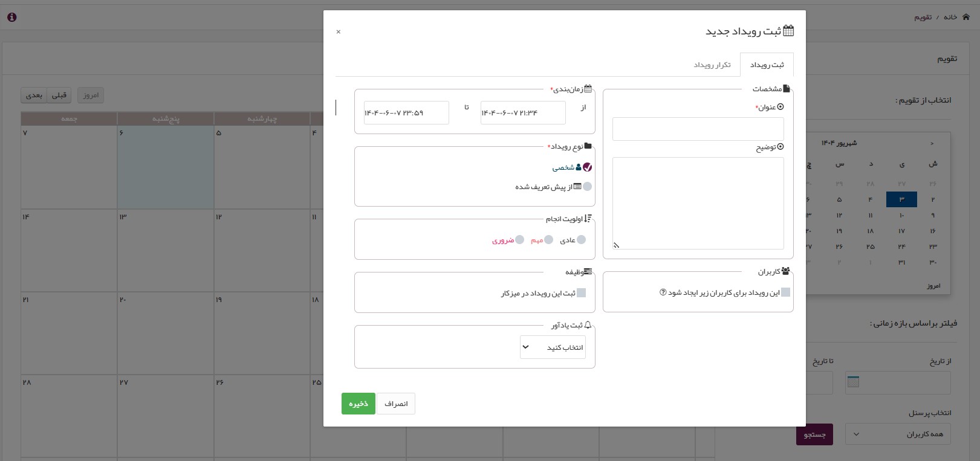Select the از پیش تعریف شده radio option
The image size is (980, 461).
tap(588, 187)
